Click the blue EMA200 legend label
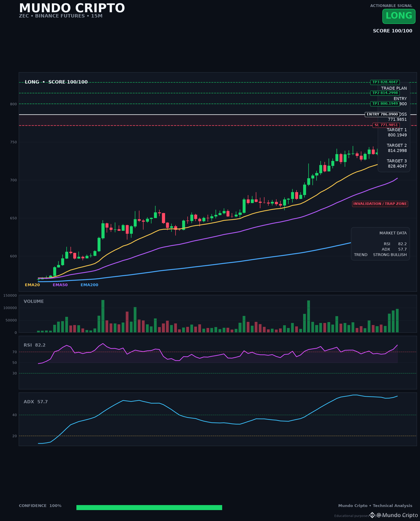The height and width of the screenshot is (521, 420). click(x=89, y=285)
